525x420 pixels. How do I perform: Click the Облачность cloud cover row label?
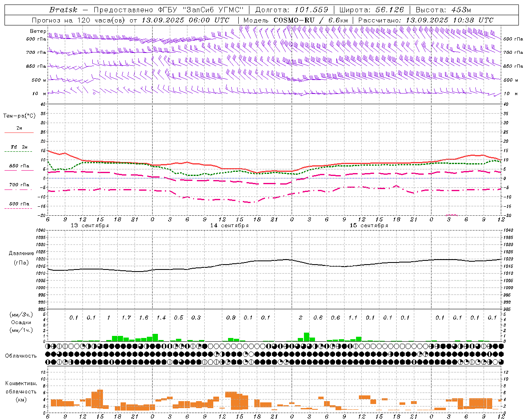pyautogui.click(x=21, y=356)
